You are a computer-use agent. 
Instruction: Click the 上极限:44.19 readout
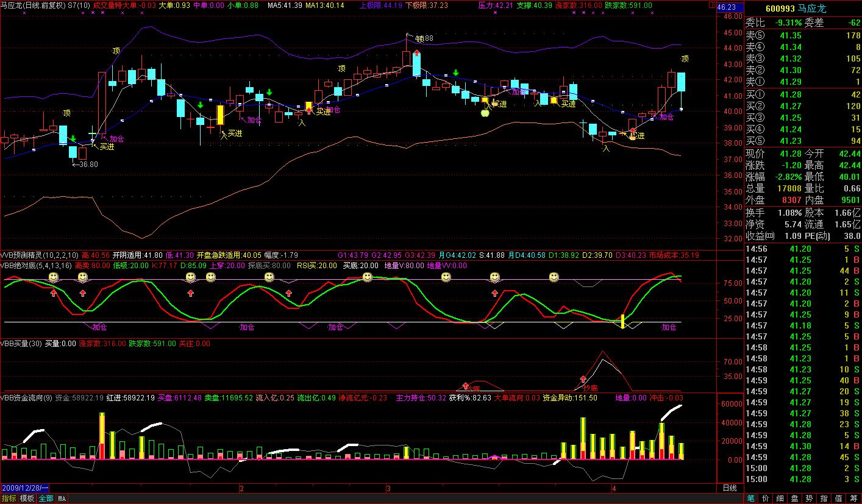(381, 5)
